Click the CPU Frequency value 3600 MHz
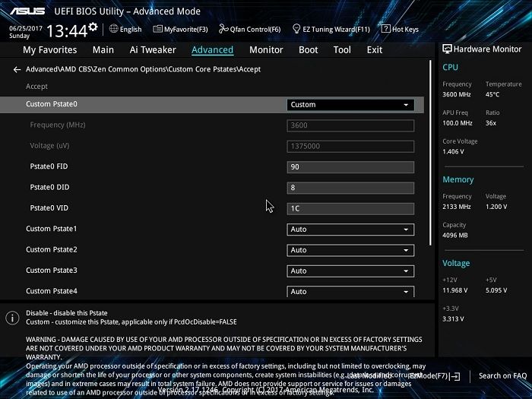This screenshot has height=399, width=532. click(456, 95)
